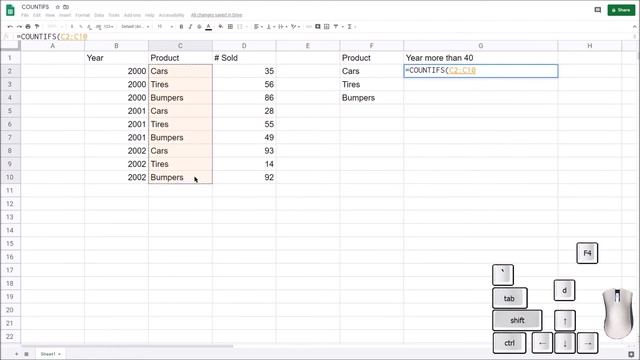This screenshot has height=360, width=640.
Task: Open the Insert menu
Action: point(65,15)
